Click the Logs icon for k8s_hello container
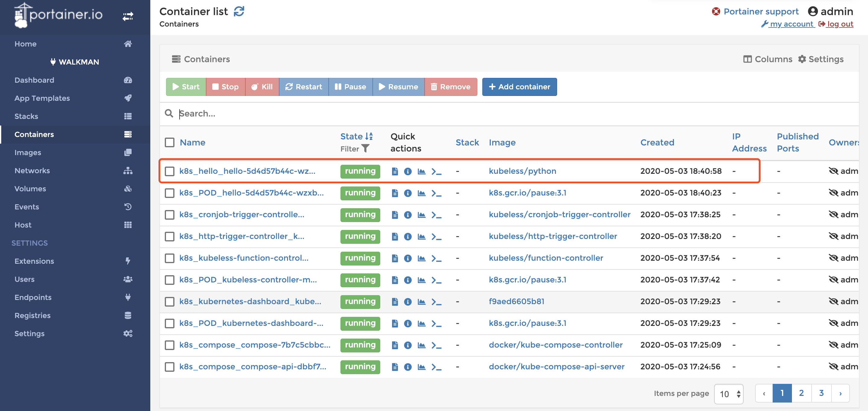The image size is (868, 411). (395, 171)
